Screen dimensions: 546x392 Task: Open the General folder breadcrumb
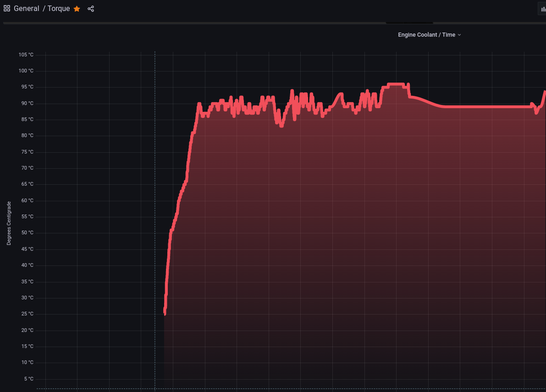(x=27, y=9)
